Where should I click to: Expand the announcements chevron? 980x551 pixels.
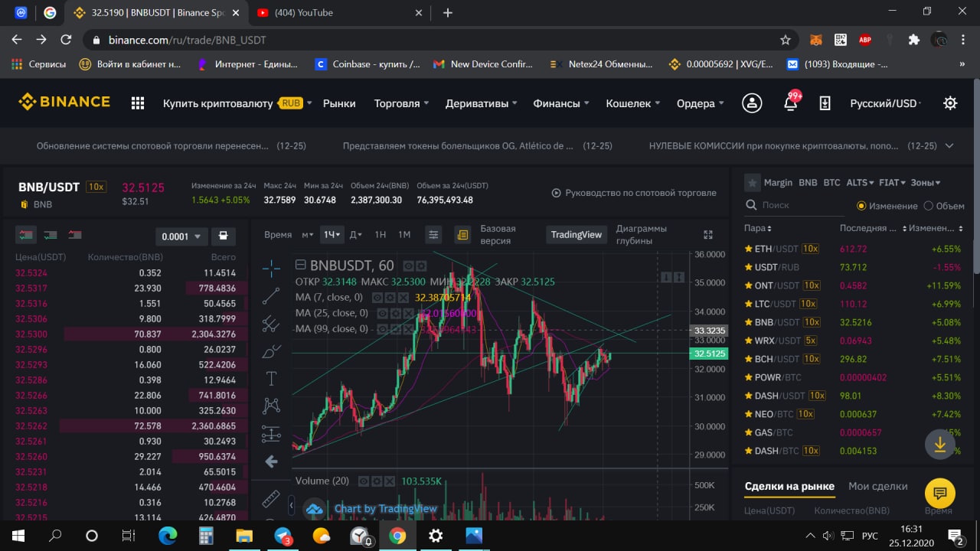pos(949,145)
